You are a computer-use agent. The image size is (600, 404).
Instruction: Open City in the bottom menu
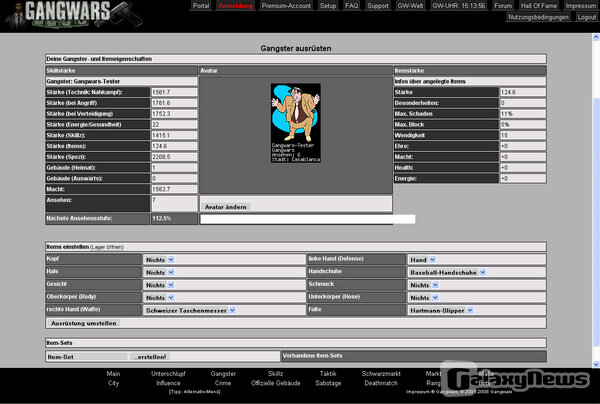coord(113,383)
